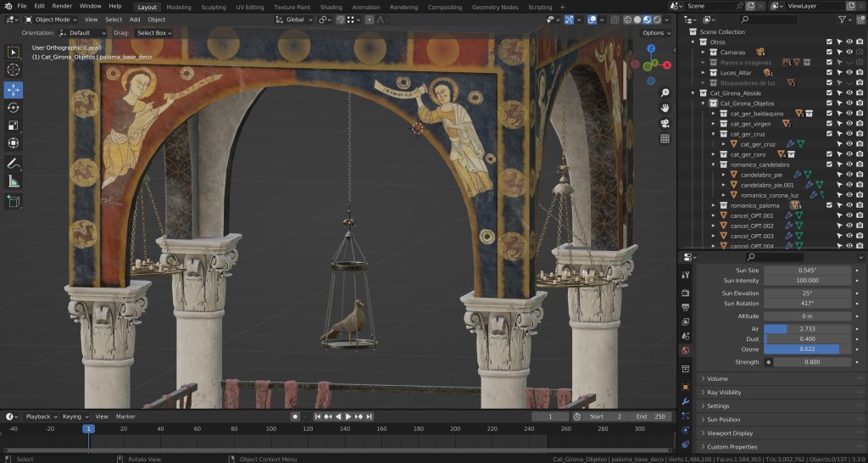This screenshot has width=868, height=463.
Task: Switch to the Sculpting workspace tab
Action: point(214,7)
